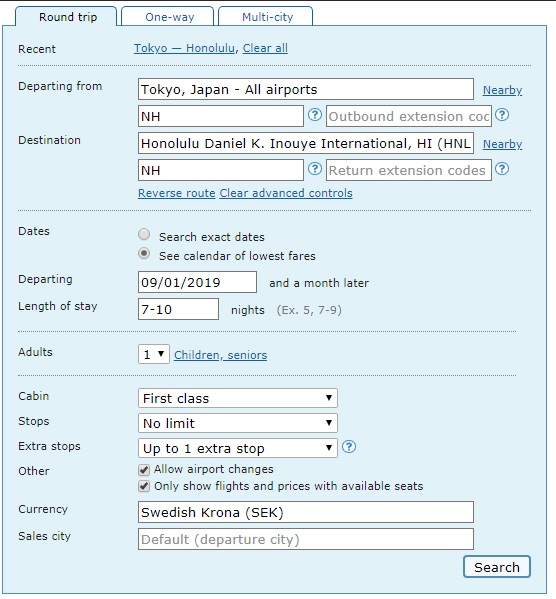This screenshot has width=556, height=599.
Task: Open the recent Tokyo — Honolulu search
Action: [184, 48]
